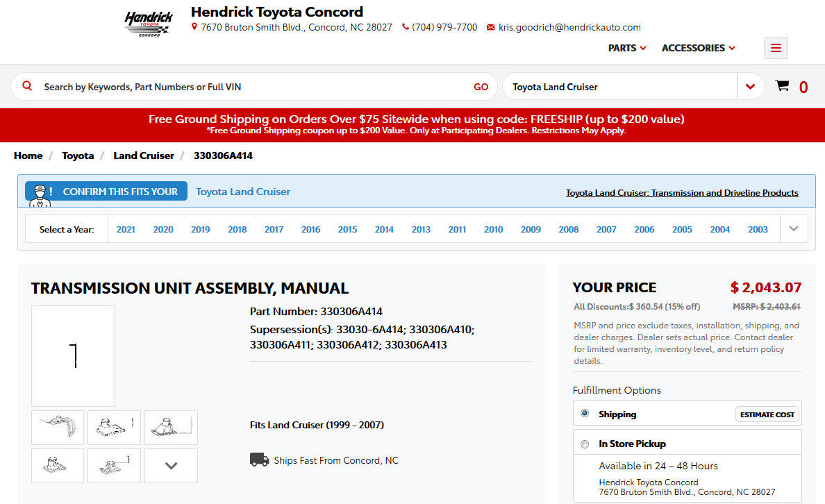Select model year 2008

pos(569,229)
